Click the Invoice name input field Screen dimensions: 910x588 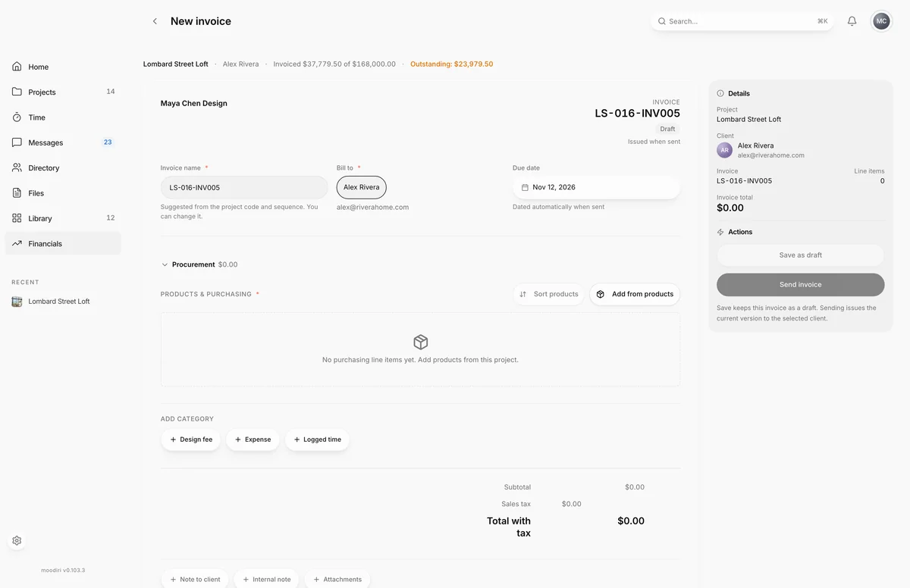244,187
